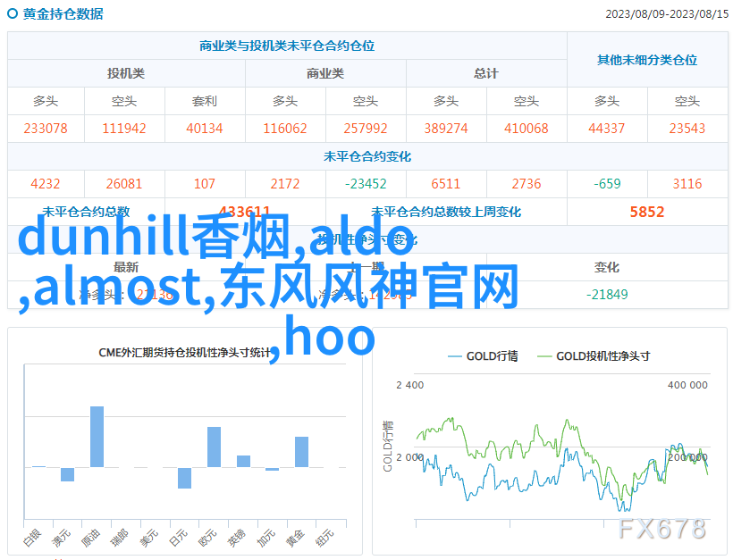Click the 400 000 right axis value
The image size is (733, 560).
pyautogui.click(x=687, y=385)
